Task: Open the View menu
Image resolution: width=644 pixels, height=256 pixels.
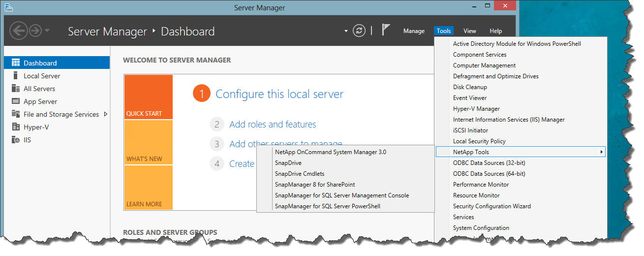Action: point(470,31)
